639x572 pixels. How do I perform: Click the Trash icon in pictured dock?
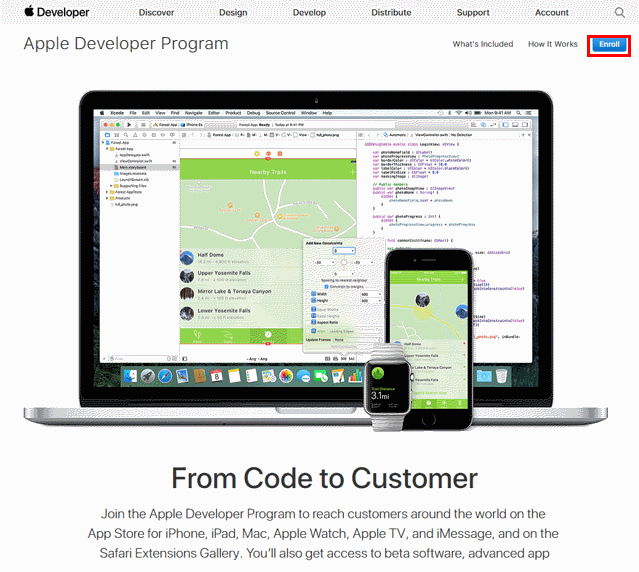point(501,376)
